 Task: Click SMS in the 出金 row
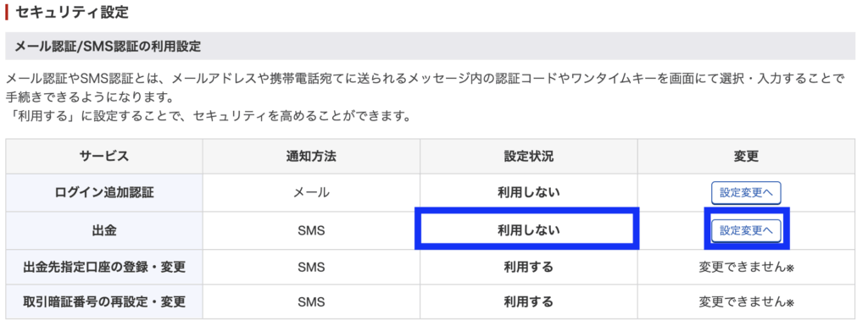pyautogui.click(x=311, y=230)
